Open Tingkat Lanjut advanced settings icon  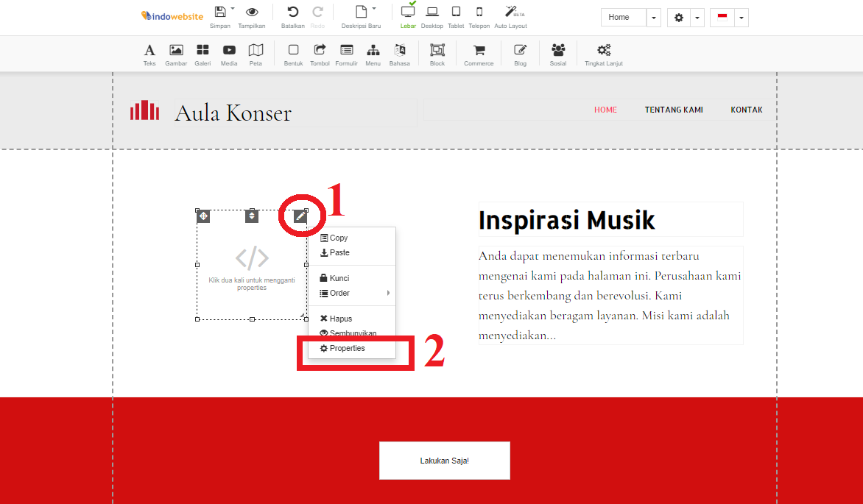(603, 52)
